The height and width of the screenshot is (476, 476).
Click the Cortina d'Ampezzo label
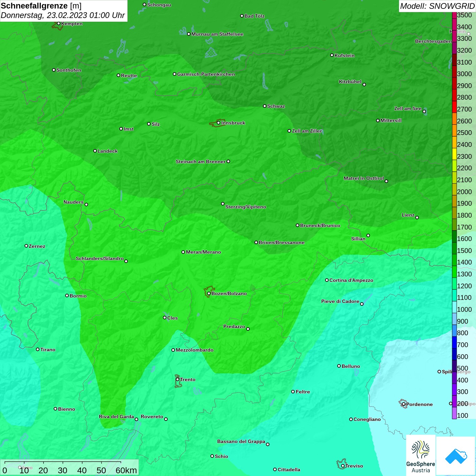pos(351,280)
